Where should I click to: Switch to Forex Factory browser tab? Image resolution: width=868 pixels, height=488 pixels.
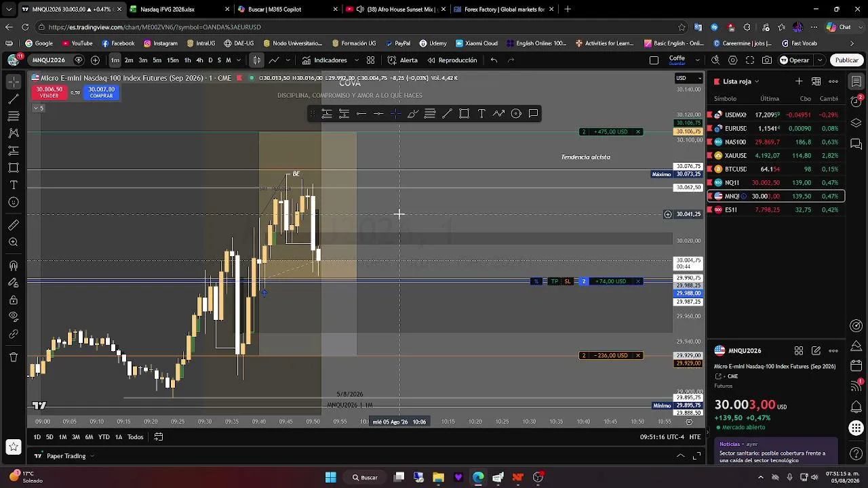click(x=502, y=9)
